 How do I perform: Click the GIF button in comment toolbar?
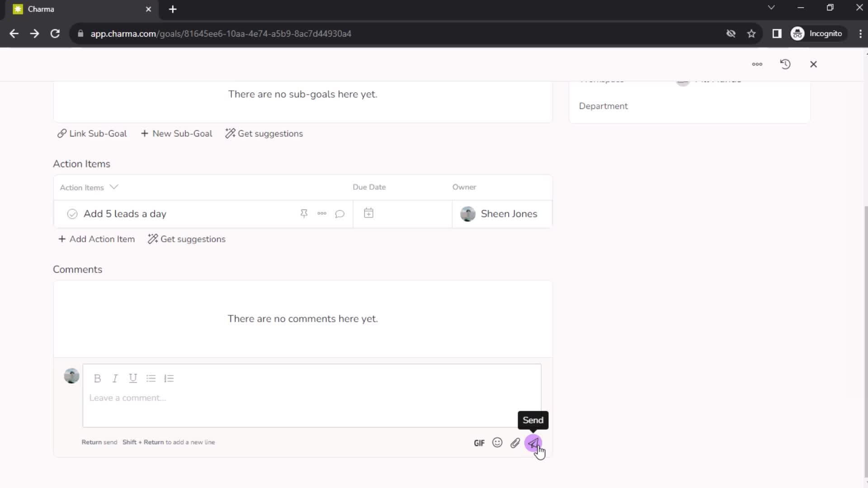pos(479,443)
